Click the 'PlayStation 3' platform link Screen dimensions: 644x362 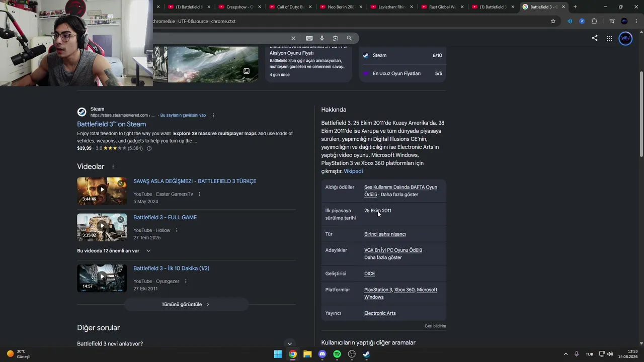[378, 290]
